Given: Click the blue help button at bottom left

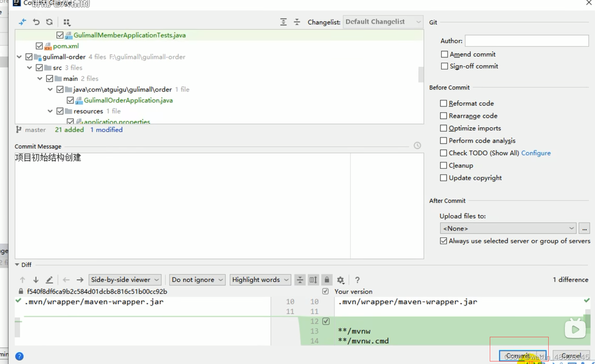Looking at the screenshot, I should point(19,356).
